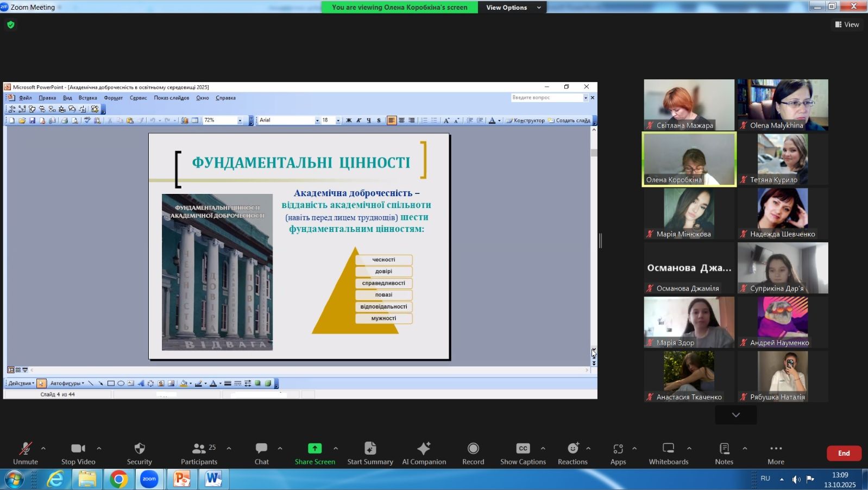
Task: Open the More options menu
Action: click(776, 452)
